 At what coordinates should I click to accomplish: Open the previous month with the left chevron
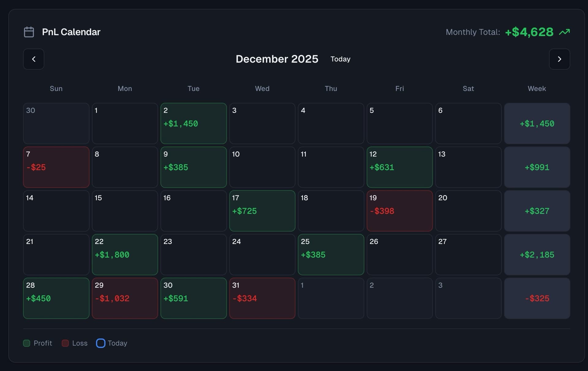click(x=33, y=59)
